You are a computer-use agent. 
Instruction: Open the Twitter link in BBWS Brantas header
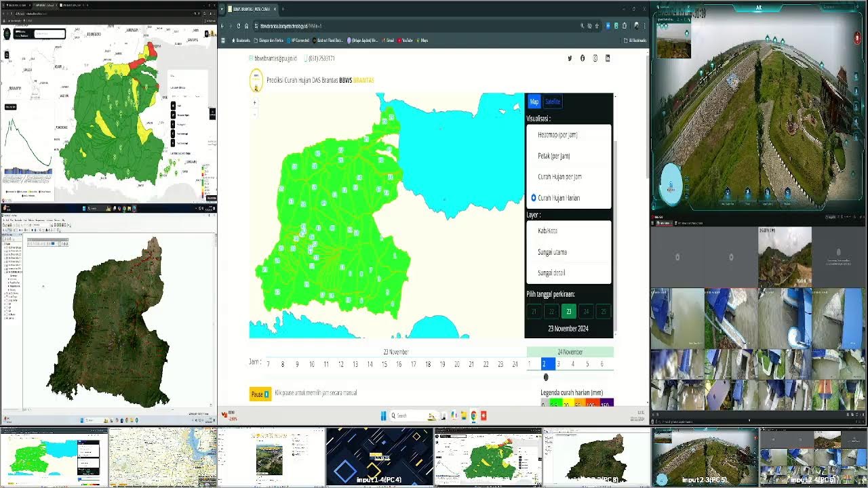[570, 58]
